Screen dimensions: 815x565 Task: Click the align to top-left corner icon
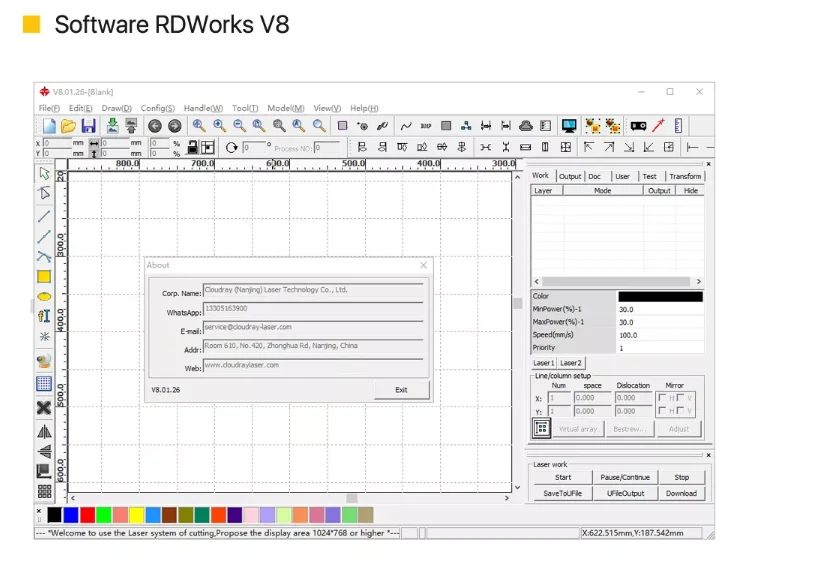588,148
